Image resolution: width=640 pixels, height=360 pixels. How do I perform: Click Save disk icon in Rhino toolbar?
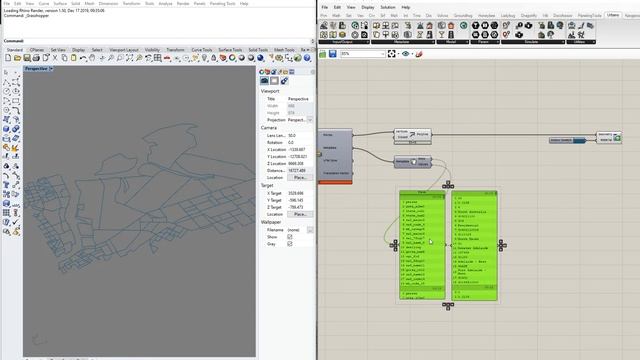[27, 58]
